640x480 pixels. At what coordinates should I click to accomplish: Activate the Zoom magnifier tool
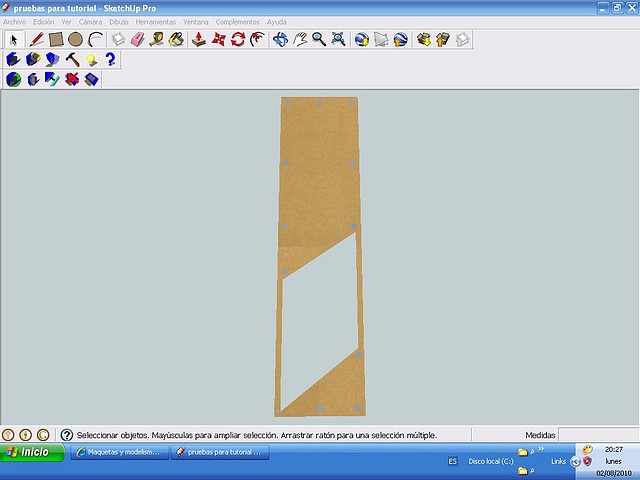tap(319, 40)
